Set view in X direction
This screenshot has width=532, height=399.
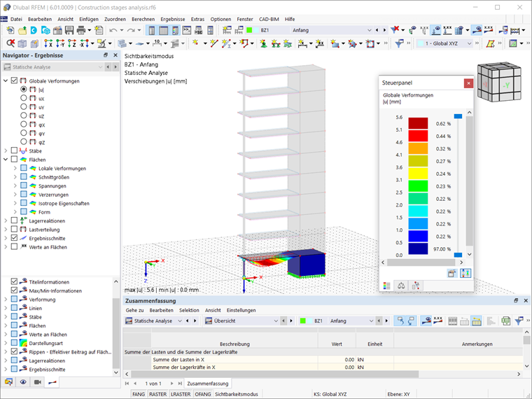point(48,43)
